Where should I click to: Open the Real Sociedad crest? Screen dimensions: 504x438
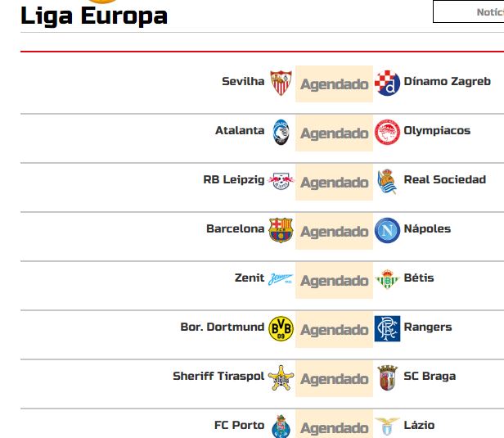pyautogui.click(x=387, y=182)
